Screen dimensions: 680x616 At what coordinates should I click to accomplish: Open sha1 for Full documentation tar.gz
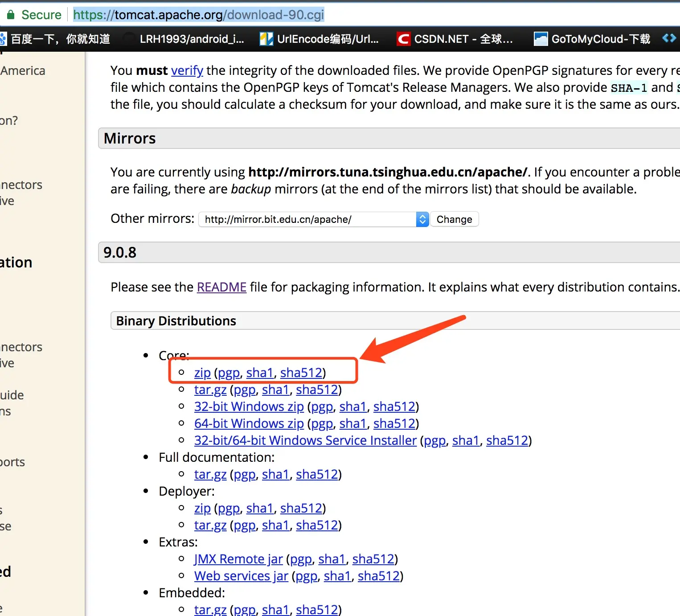point(276,474)
